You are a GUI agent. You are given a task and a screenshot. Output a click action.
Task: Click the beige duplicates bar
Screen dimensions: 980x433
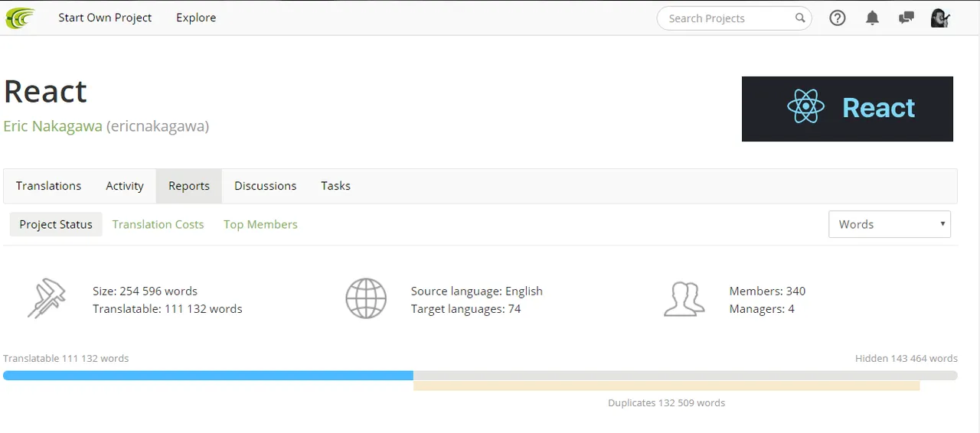pos(666,386)
